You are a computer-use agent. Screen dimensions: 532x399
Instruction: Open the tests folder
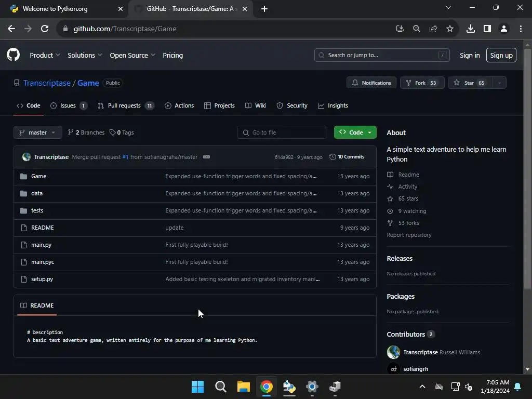click(x=37, y=210)
